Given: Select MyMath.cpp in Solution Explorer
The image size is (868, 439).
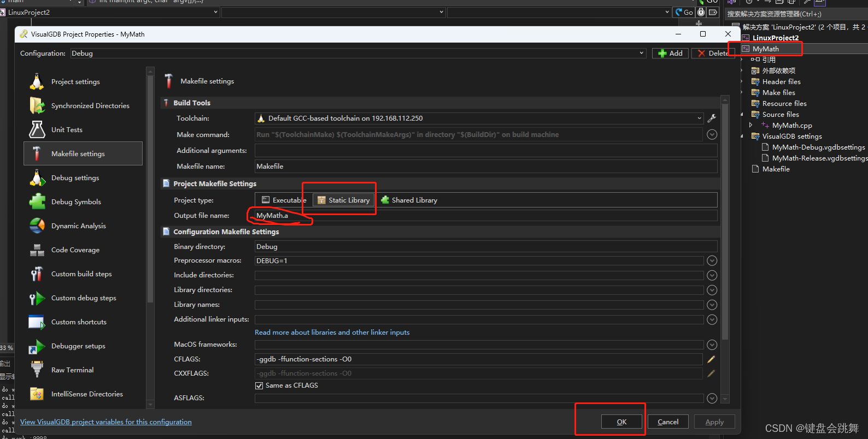Looking at the screenshot, I should 792,126.
